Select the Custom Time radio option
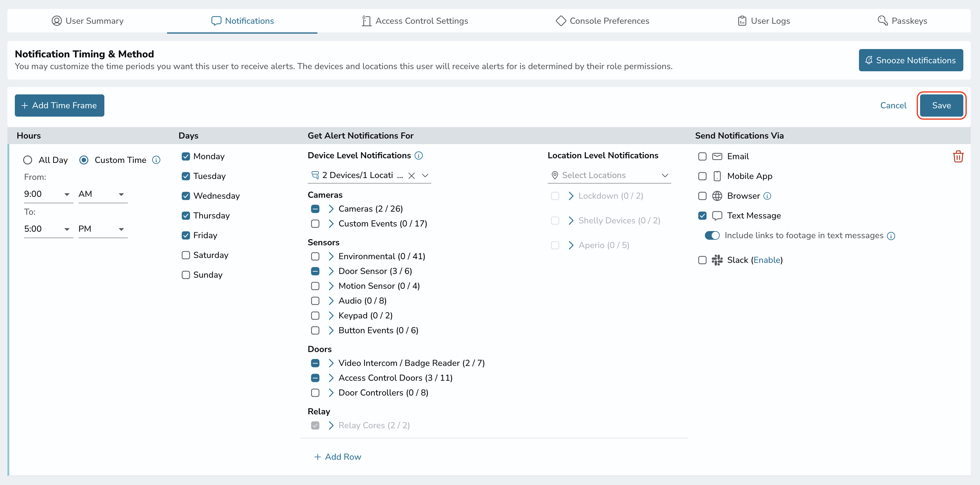The height and width of the screenshot is (485, 980). click(x=84, y=160)
